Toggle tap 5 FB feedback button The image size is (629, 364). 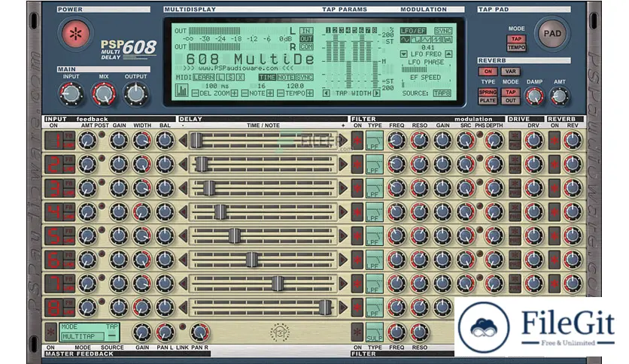(69, 232)
